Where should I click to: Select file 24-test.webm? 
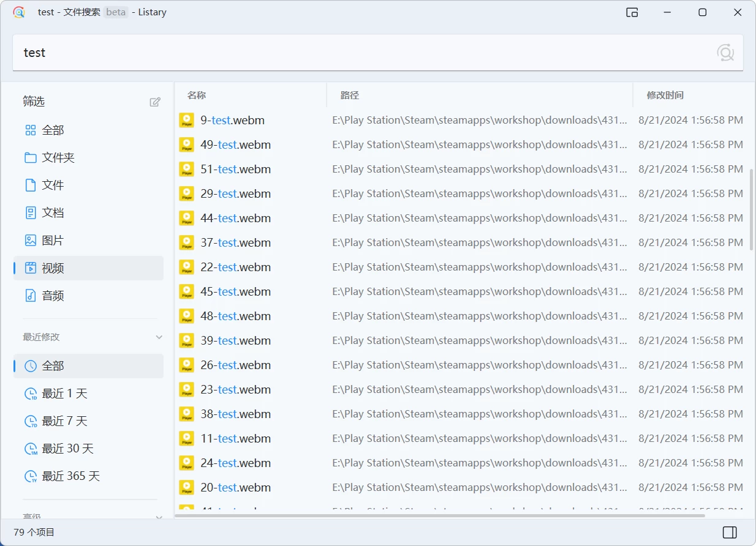(x=236, y=463)
